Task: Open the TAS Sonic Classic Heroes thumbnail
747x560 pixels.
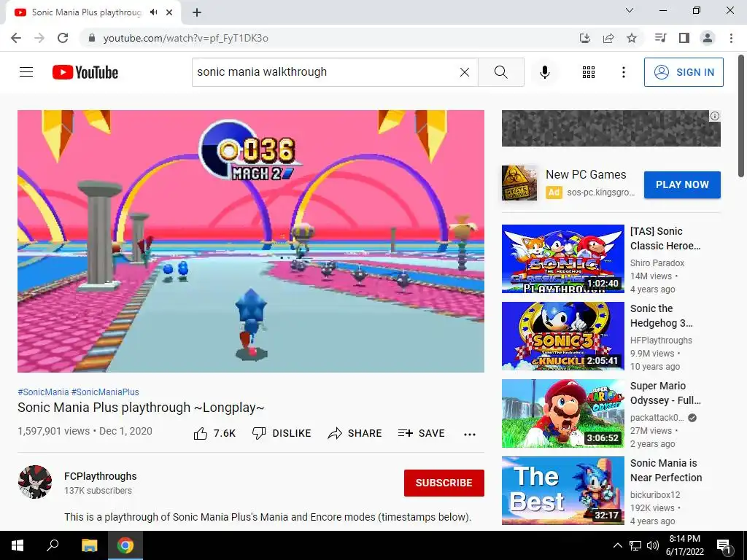Action: [x=562, y=259]
